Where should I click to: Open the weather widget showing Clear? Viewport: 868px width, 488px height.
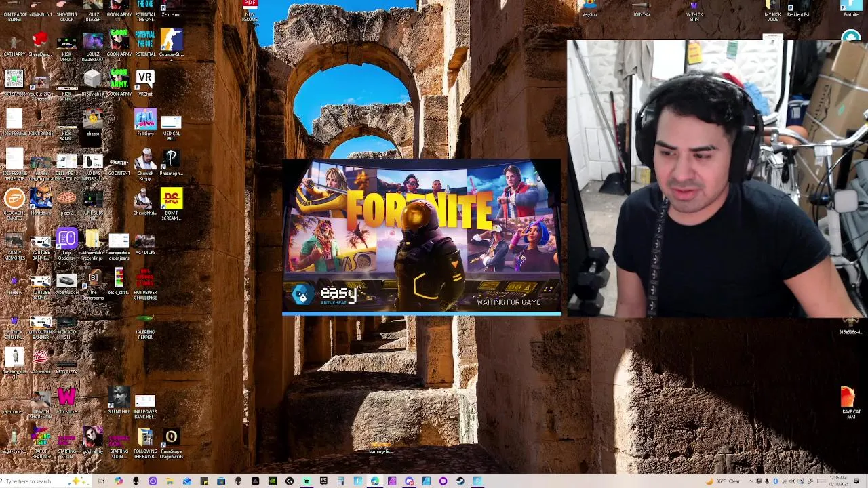click(x=724, y=481)
